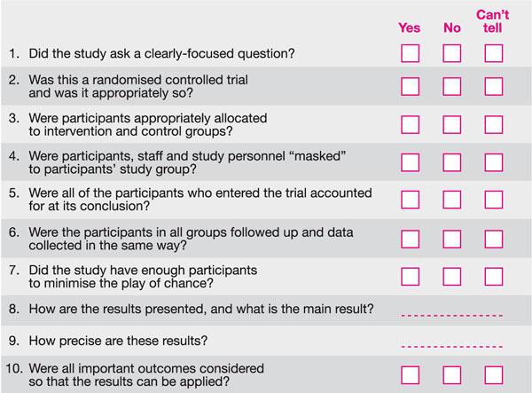532x393 pixels.
Task: Click the main result answer line
Action: click(452, 315)
